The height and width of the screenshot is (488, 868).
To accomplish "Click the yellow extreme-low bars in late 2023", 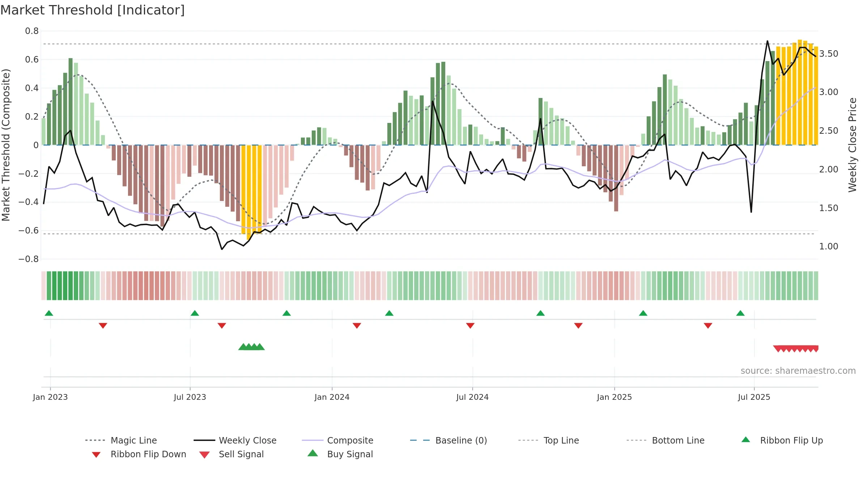I will [251, 192].
